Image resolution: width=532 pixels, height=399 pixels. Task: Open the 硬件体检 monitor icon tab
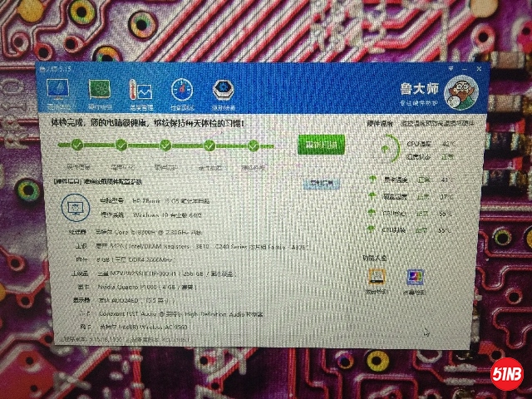(x=58, y=94)
